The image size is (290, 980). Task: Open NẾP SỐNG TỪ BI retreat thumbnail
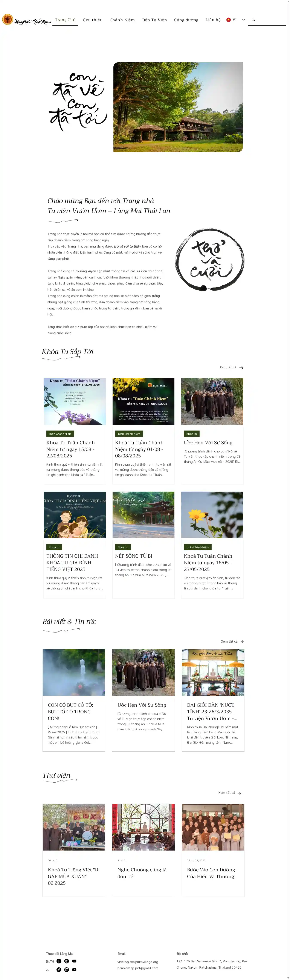pyautogui.click(x=143, y=515)
